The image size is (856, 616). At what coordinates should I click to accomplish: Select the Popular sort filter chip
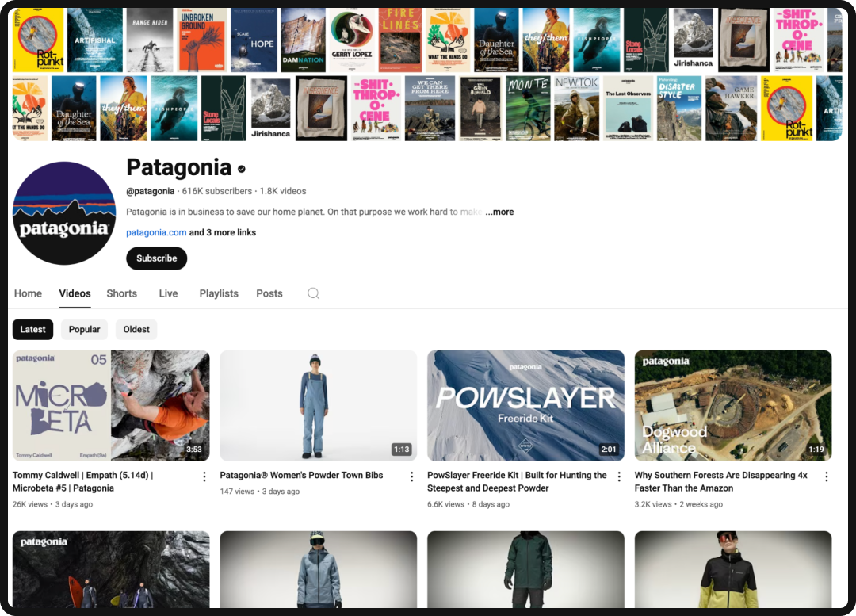pos(84,330)
